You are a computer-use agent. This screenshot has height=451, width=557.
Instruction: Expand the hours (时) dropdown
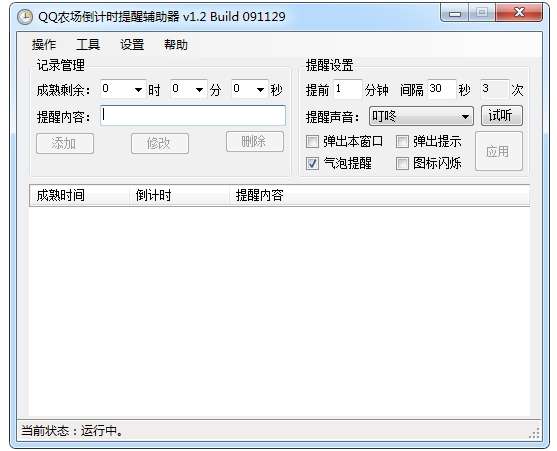(138, 89)
